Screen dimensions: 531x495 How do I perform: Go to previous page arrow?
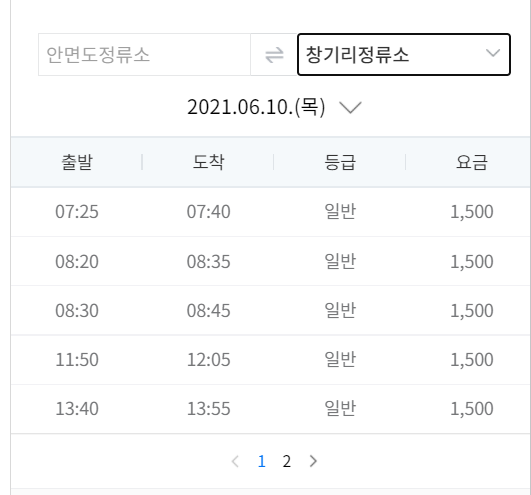click(235, 461)
